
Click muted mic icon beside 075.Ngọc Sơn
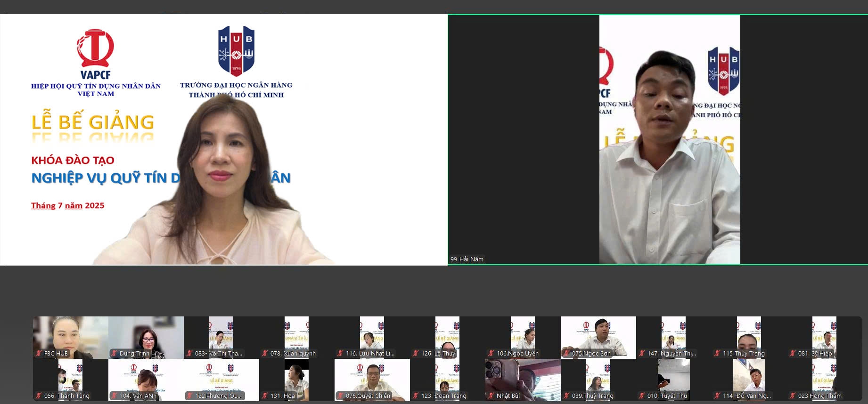[566, 353]
